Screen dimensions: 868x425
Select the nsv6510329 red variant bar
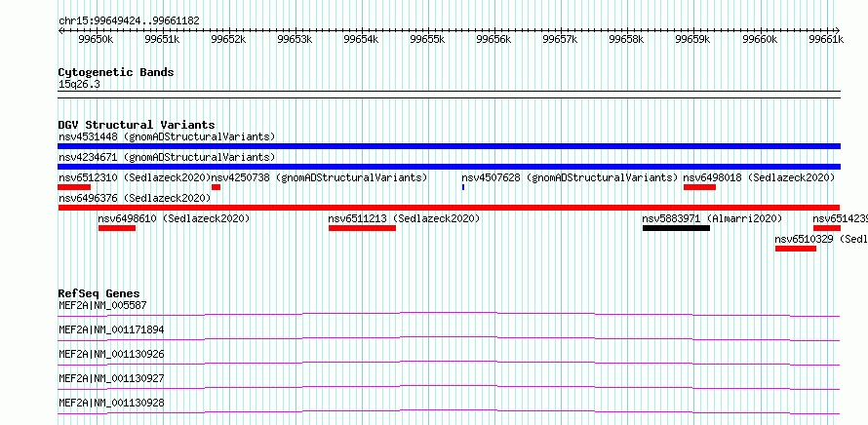click(x=796, y=249)
